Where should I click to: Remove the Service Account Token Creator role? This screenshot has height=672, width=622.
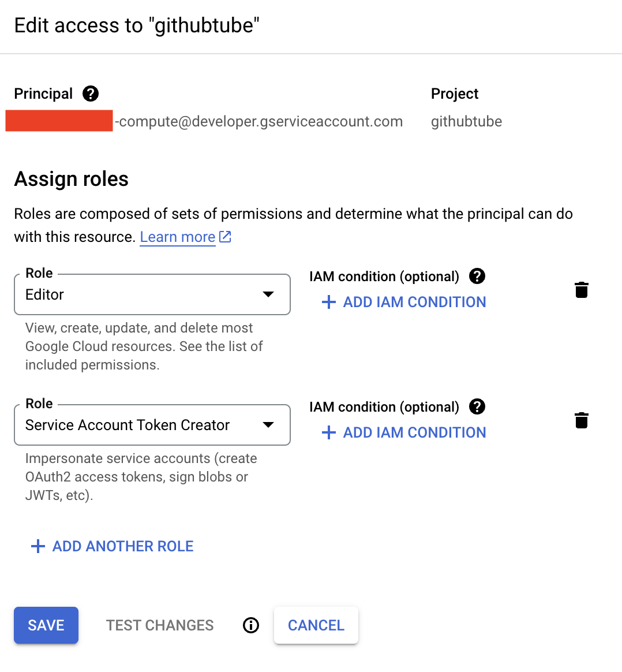(582, 420)
